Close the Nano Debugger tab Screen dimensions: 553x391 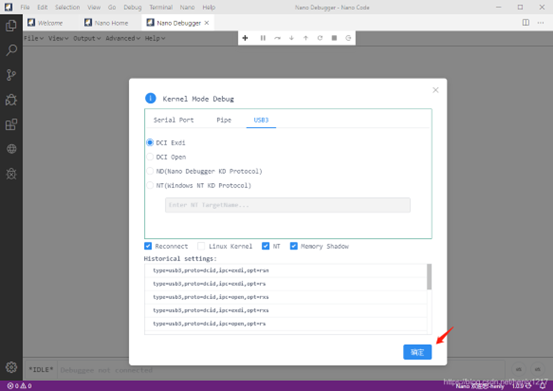[207, 23]
